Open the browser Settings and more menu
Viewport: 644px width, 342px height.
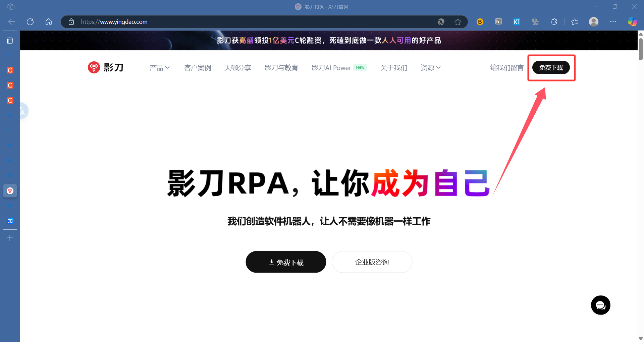coord(613,22)
